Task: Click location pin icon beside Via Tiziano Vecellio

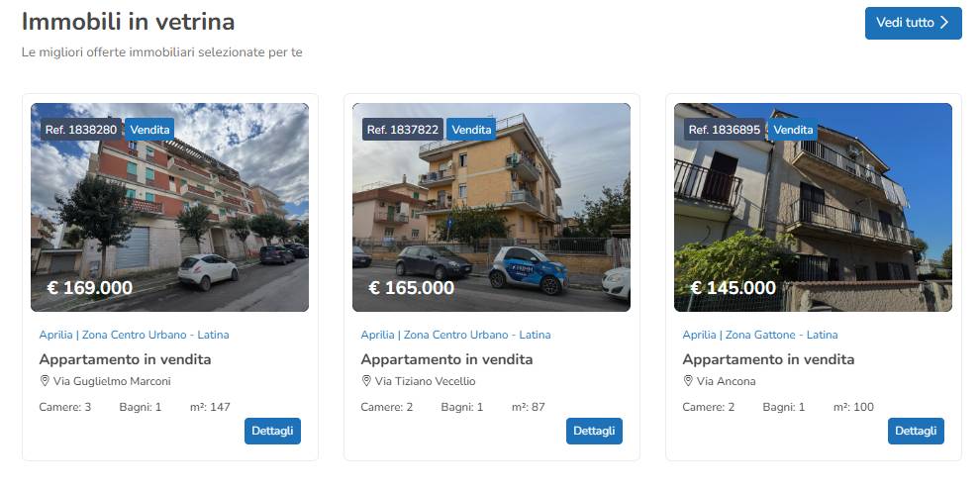Action: pos(366,380)
